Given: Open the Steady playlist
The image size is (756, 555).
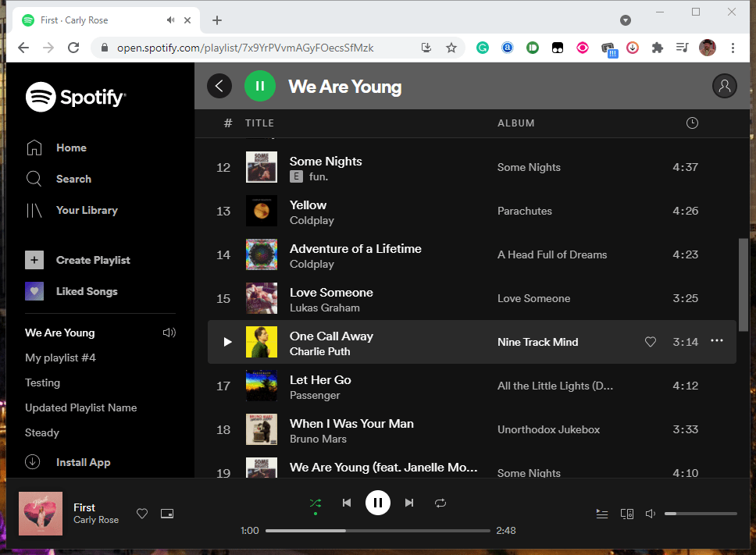Looking at the screenshot, I should [x=41, y=432].
